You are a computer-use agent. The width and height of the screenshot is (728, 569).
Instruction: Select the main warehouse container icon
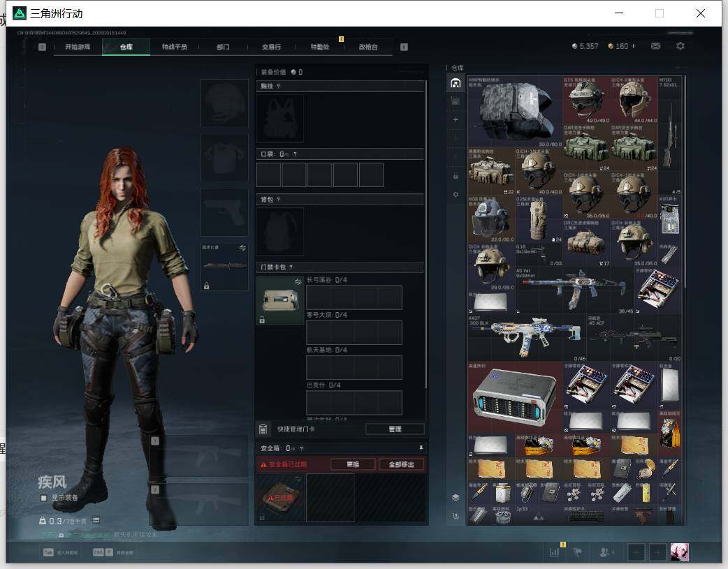[456, 83]
